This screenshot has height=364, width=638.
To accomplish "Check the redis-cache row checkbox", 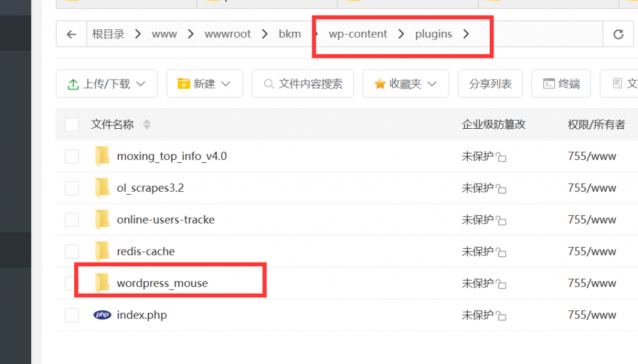I will tap(72, 251).
